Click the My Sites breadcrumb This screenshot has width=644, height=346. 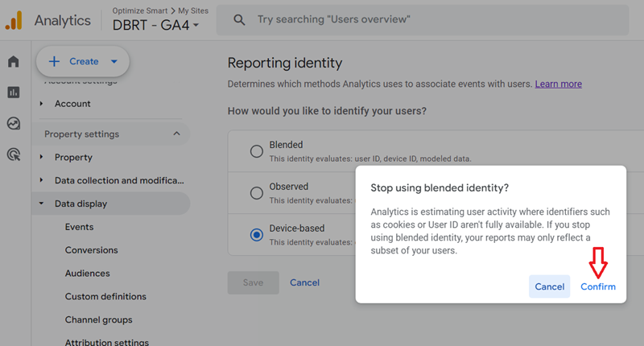(193, 10)
